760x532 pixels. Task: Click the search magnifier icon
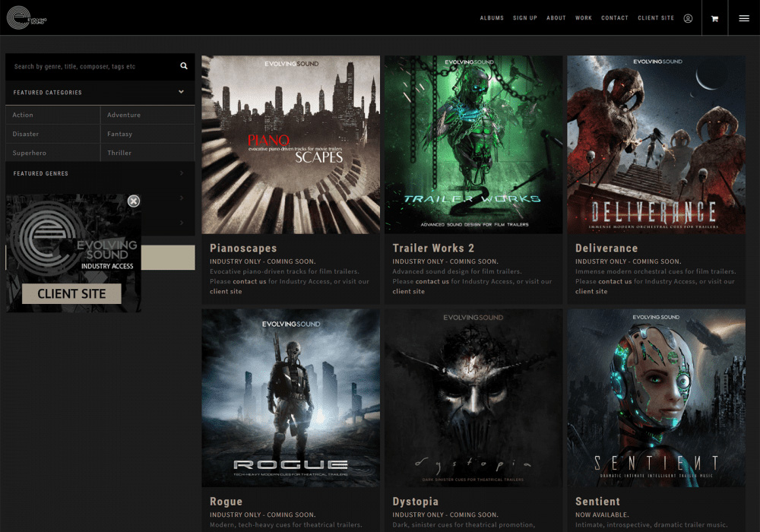tap(184, 66)
